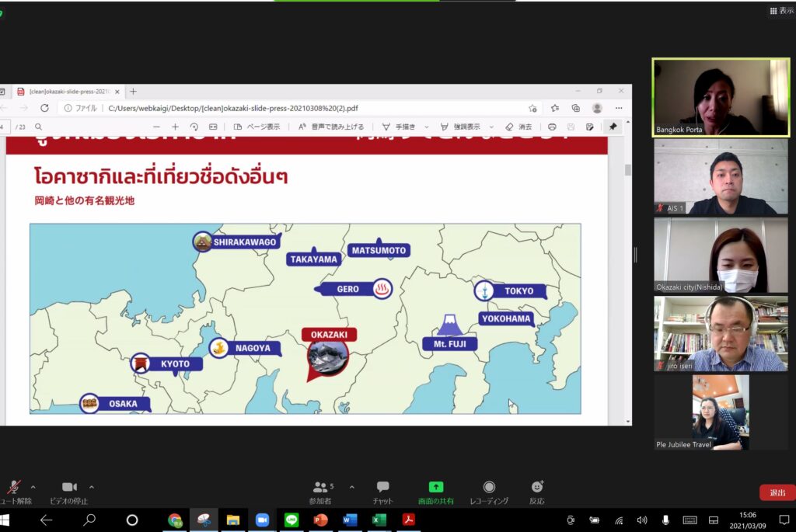Expand the participants options arrow
This screenshot has width=796, height=532.
click(x=351, y=487)
